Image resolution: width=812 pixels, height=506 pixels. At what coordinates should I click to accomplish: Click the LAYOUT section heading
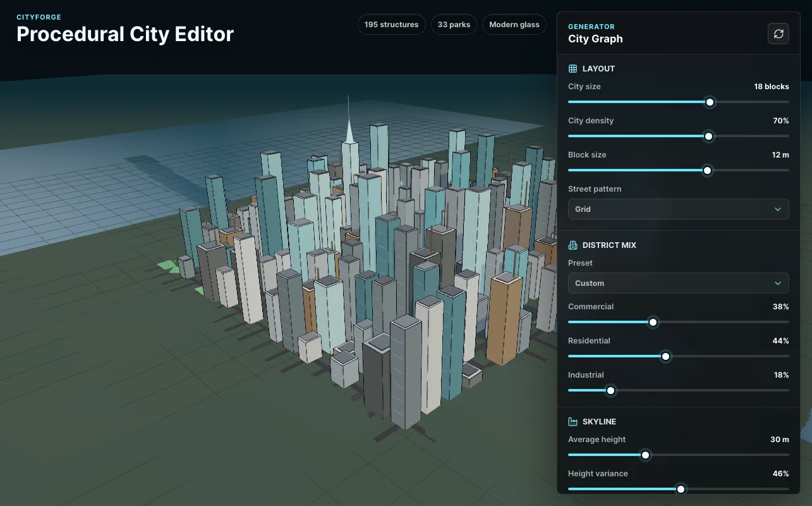(598, 68)
